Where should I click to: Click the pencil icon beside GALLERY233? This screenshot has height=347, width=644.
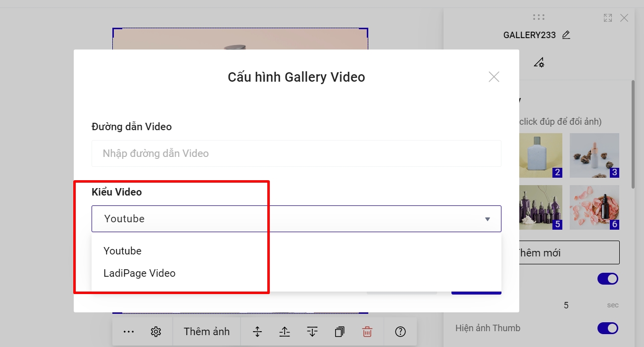click(566, 35)
